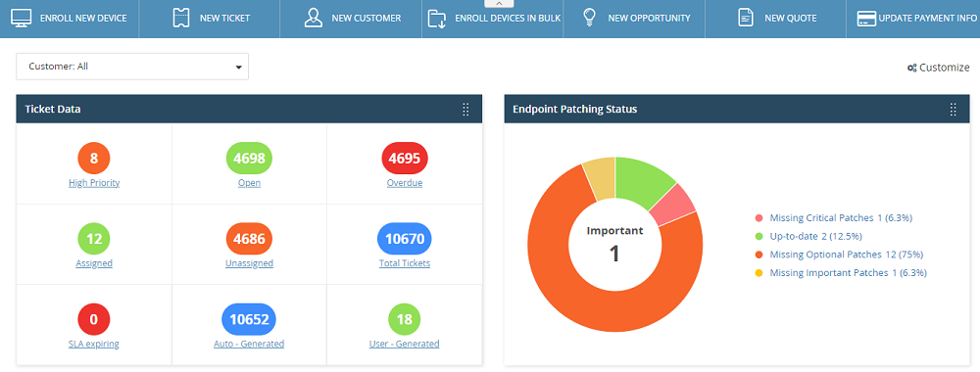Select NEW CUSTOMER in the toolbar

[367, 18]
